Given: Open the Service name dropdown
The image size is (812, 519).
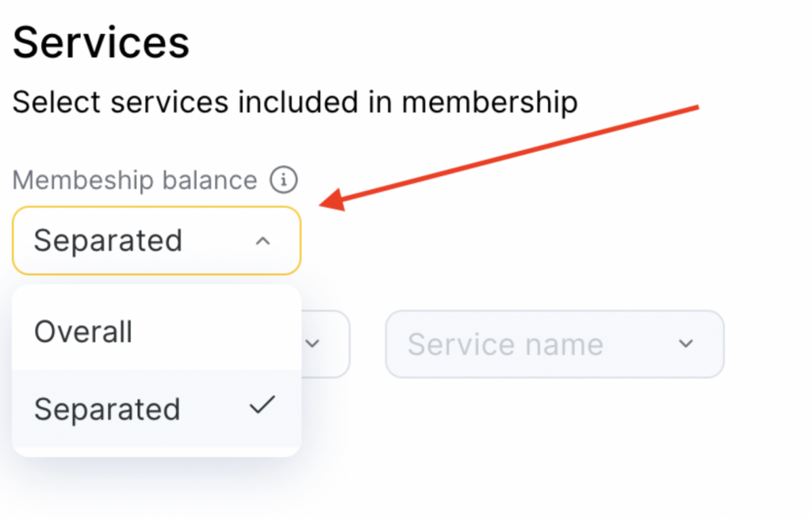Looking at the screenshot, I should point(554,344).
